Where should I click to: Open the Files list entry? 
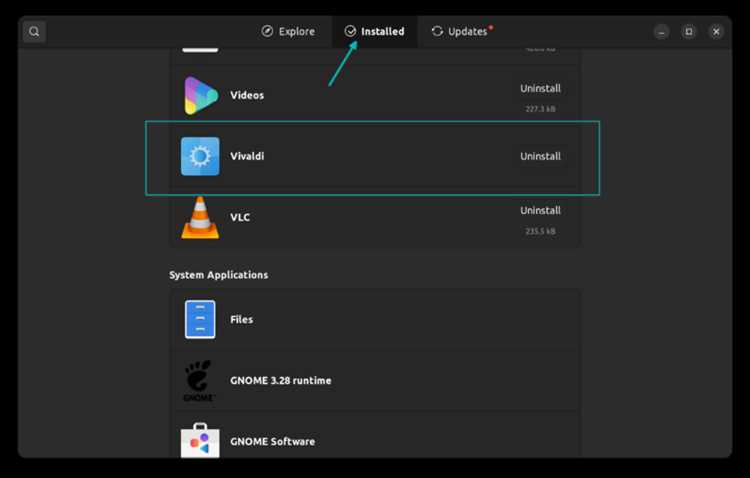click(x=375, y=319)
